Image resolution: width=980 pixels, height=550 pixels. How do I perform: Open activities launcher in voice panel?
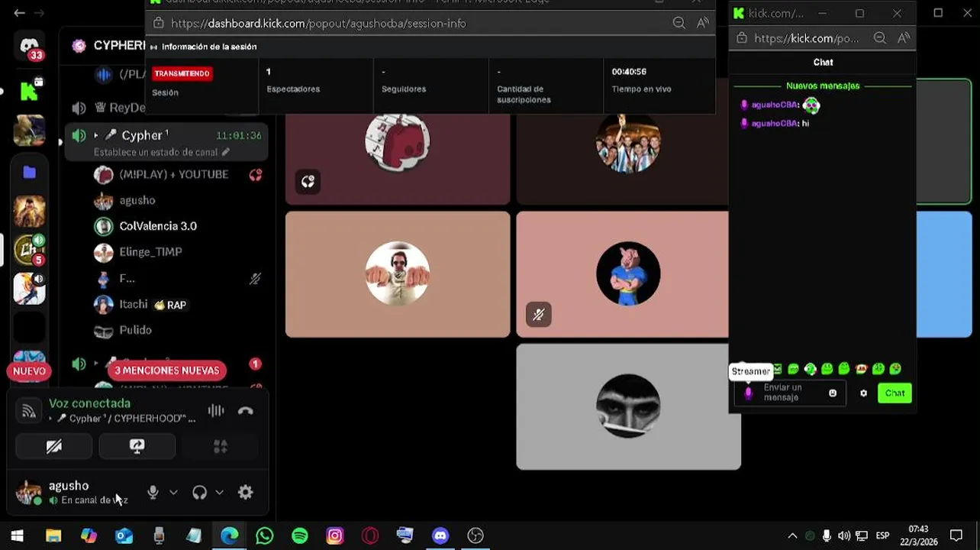tap(221, 446)
